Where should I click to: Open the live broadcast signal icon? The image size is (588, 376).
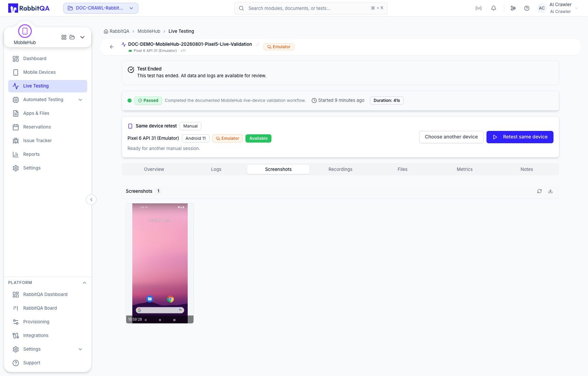(479, 8)
